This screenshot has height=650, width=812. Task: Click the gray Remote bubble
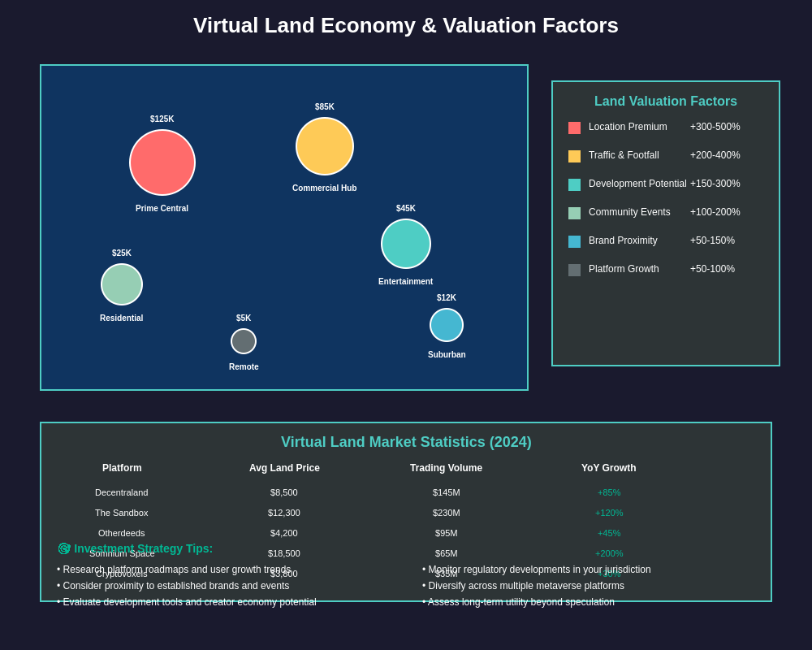244,341
